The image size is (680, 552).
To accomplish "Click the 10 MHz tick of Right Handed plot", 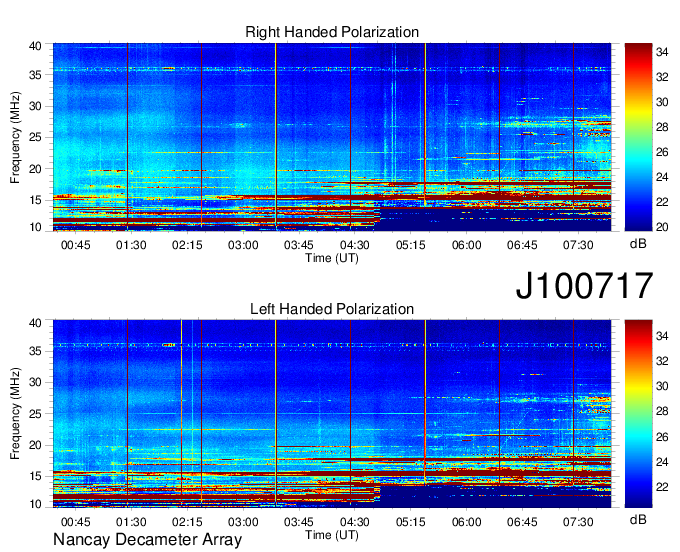I will (35, 227).
